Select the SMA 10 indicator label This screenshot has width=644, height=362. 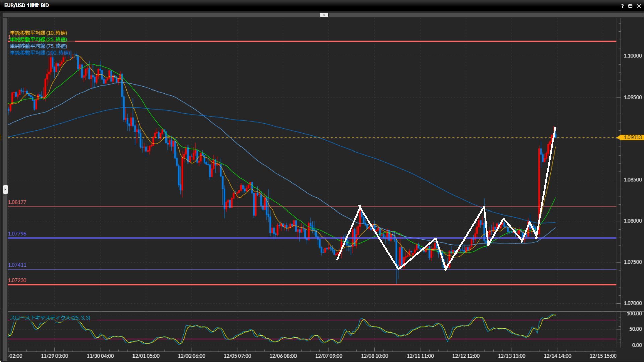tap(39, 33)
